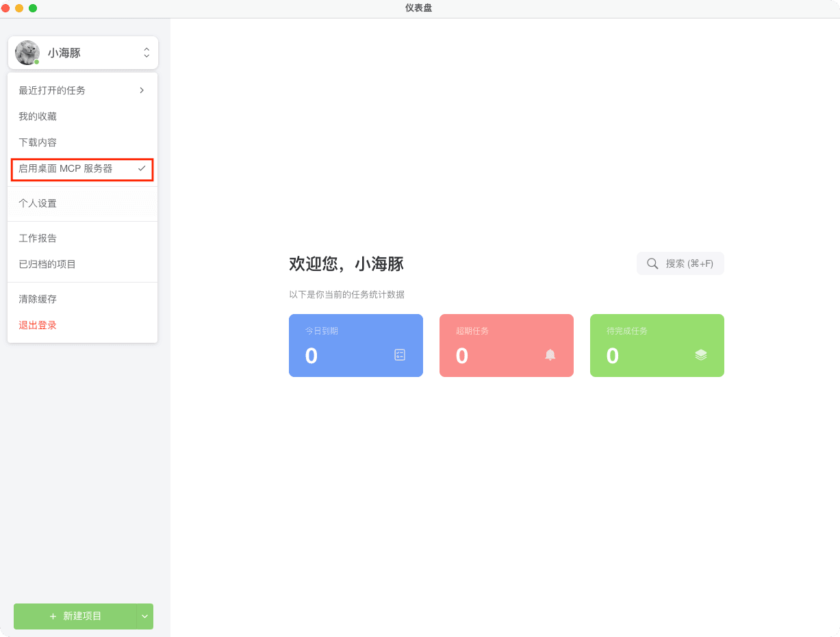Screen dimensions: 840x637
Task: Open 工作报告 menu entry
Action: click(x=38, y=238)
